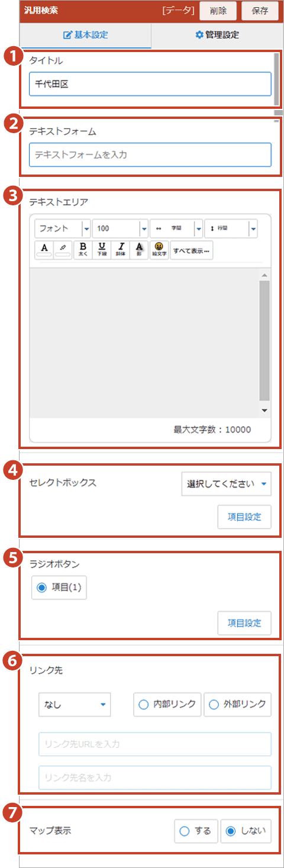Toggle italic (斜体) formatting

(x=121, y=250)
